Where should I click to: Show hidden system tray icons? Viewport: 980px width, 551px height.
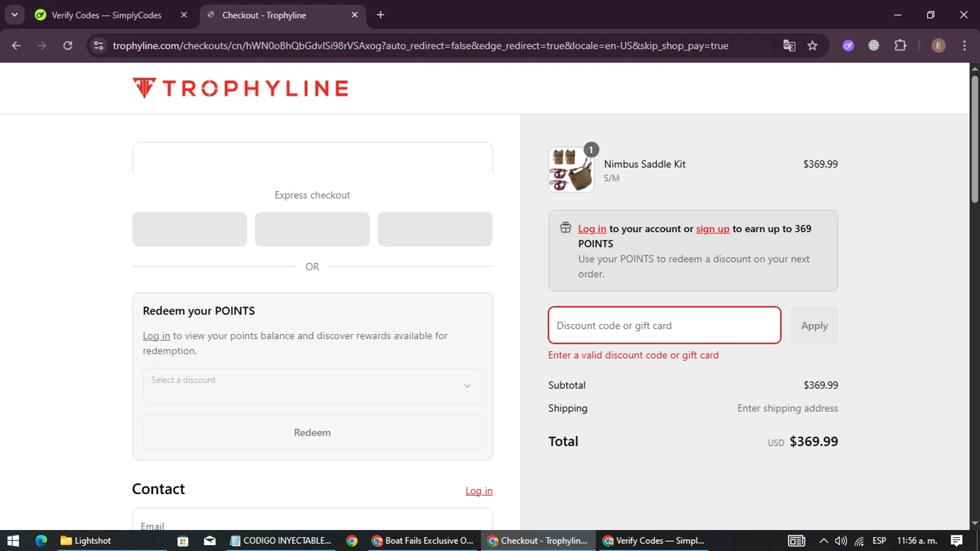824,541
